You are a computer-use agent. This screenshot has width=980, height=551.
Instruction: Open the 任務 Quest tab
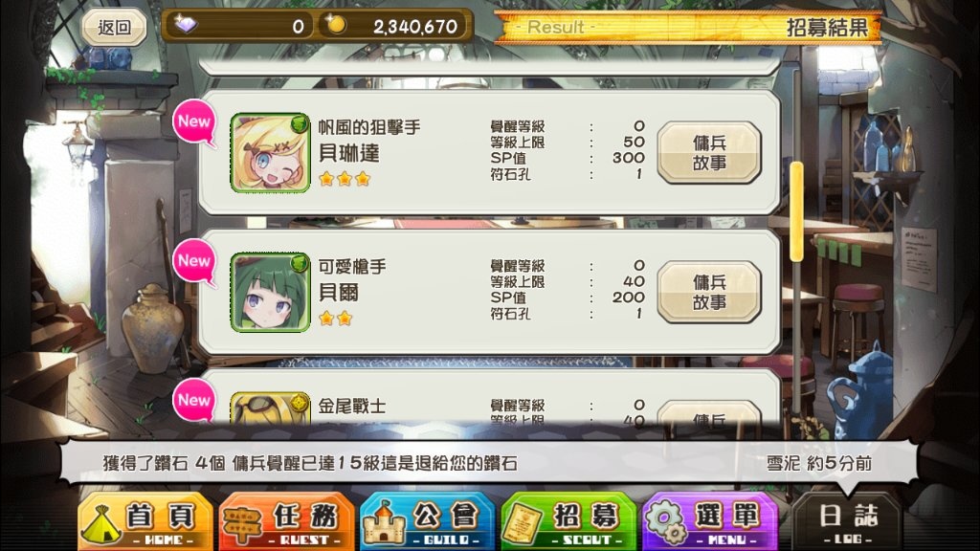pyautogui.click(x=287, y=521)
